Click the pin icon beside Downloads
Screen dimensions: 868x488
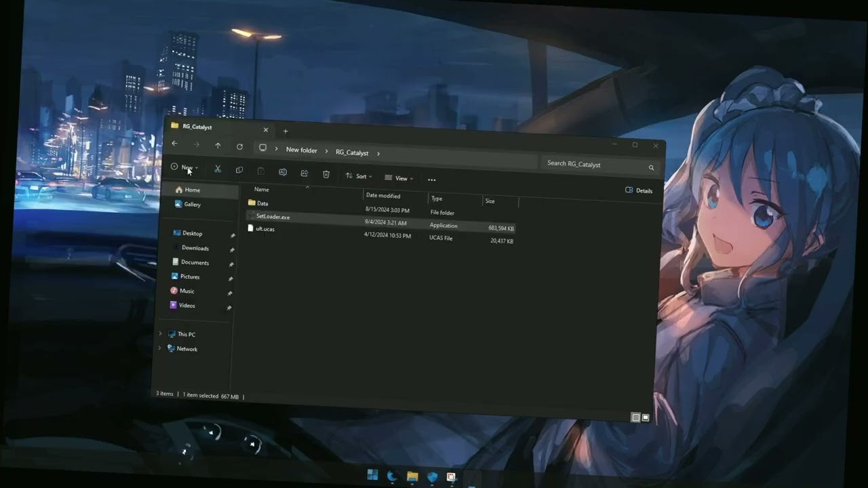click(232, 250)
